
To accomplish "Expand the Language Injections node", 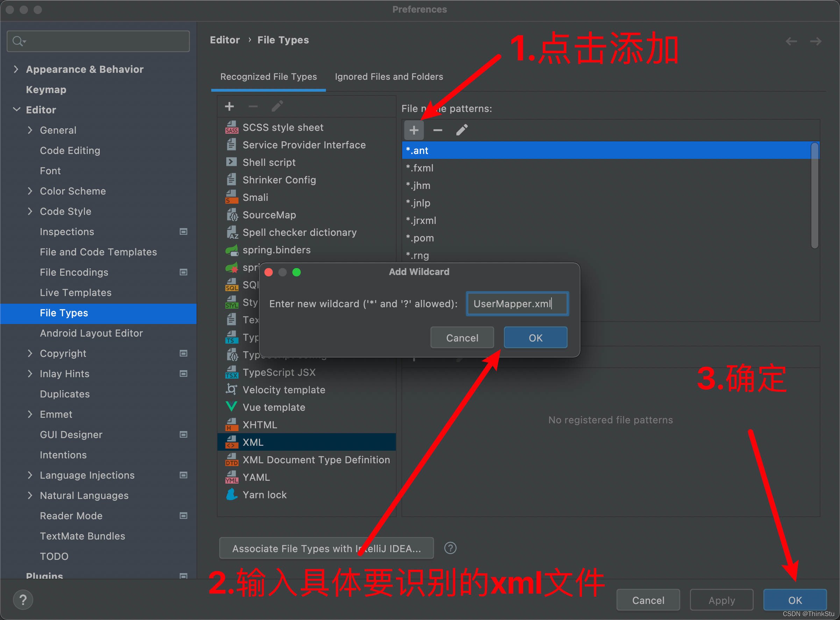I will (30, 475).
